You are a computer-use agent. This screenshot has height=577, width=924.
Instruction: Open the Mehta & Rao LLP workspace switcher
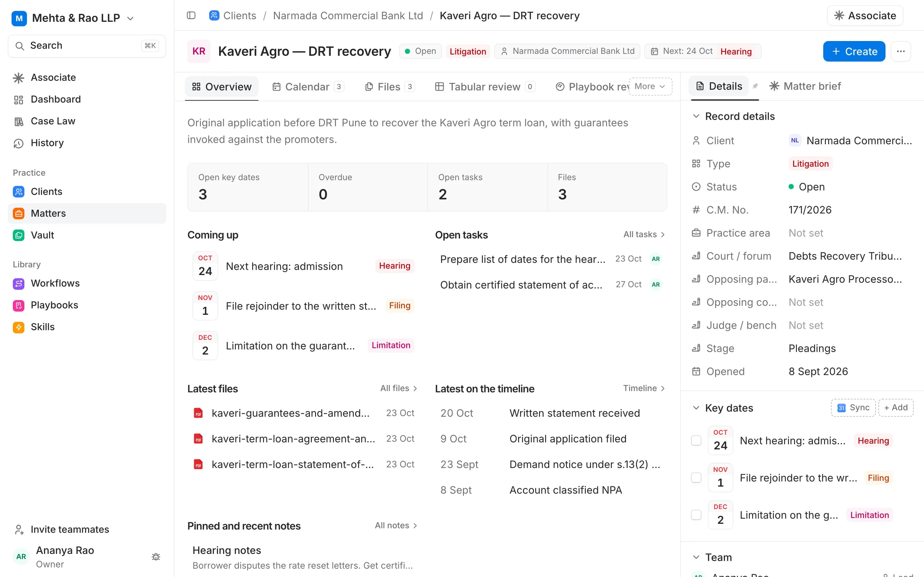(73, 18)
